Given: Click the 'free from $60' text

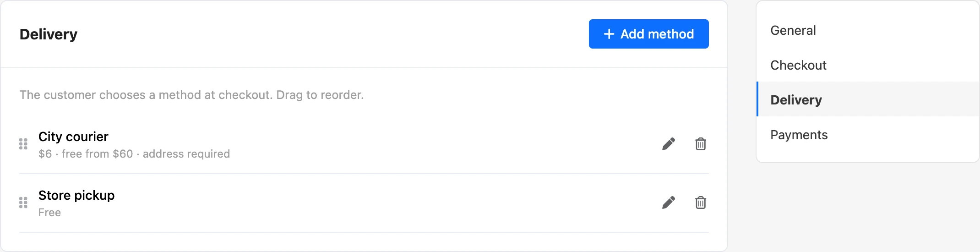Looking at the screenshot, I should pos(97,154).
